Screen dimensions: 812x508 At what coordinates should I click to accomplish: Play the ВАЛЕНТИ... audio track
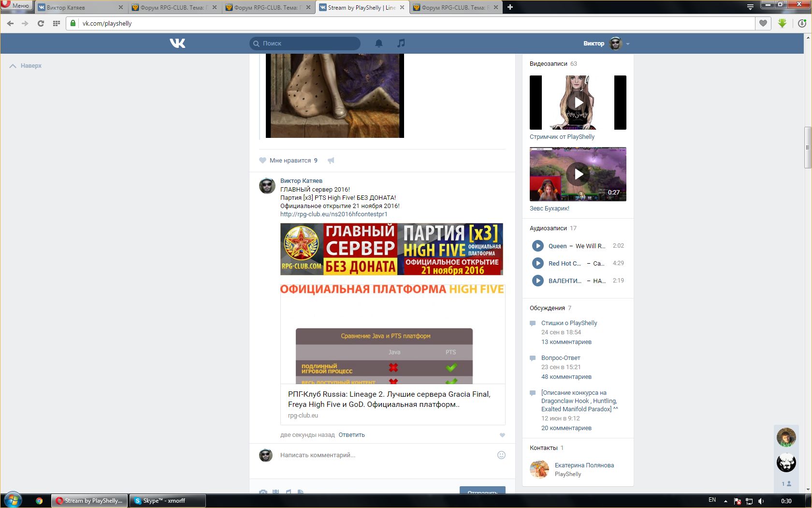(x=537, y=281)
